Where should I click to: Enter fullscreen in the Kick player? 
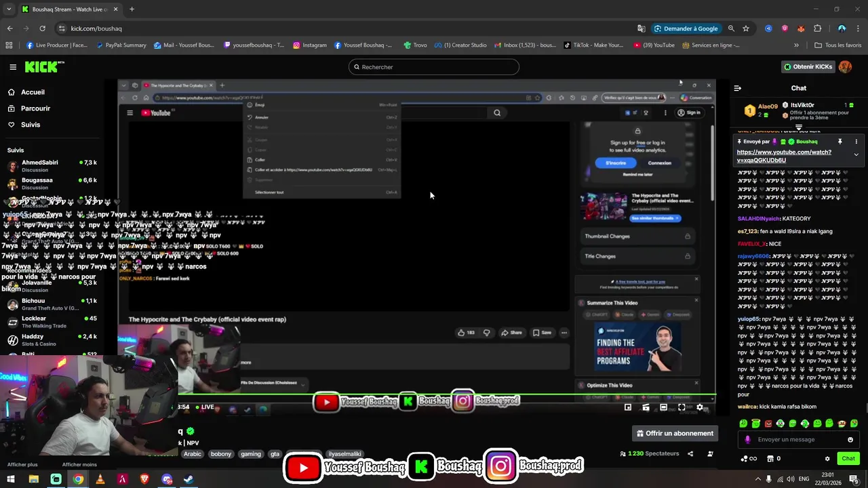pos(682,407)
